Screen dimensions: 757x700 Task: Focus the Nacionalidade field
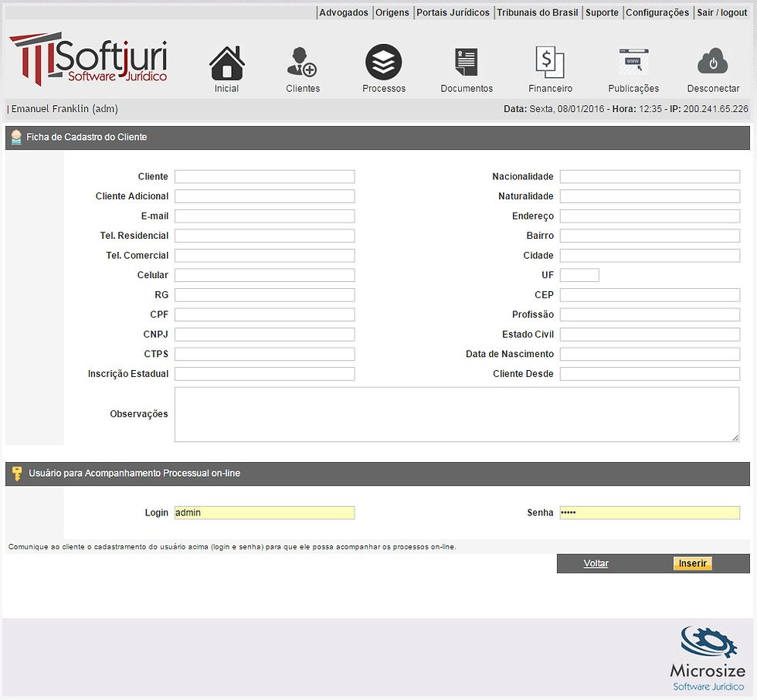click(650, 177)
